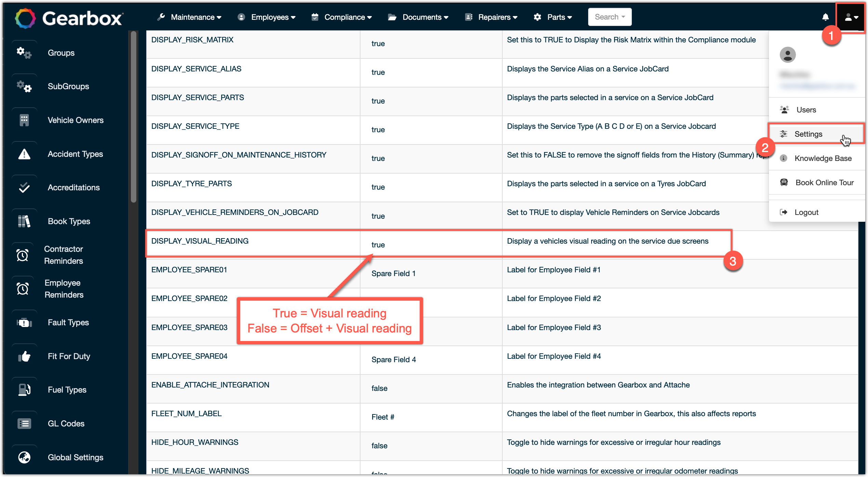Click the Settings sliders icon
The height and width of the screenshot is (477, 868).
pyautogui.click(x=784, y=134)
